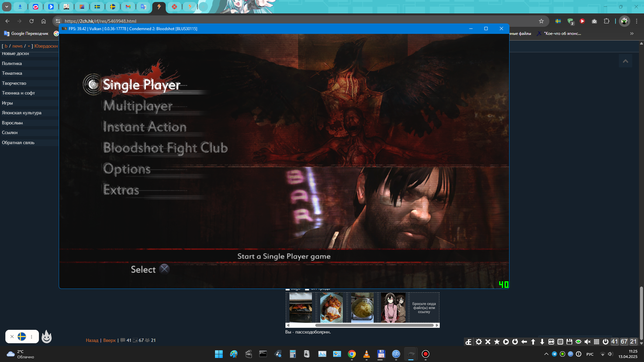
Task: Click the site information icon in address bar
Action: [x=58, y=21]
